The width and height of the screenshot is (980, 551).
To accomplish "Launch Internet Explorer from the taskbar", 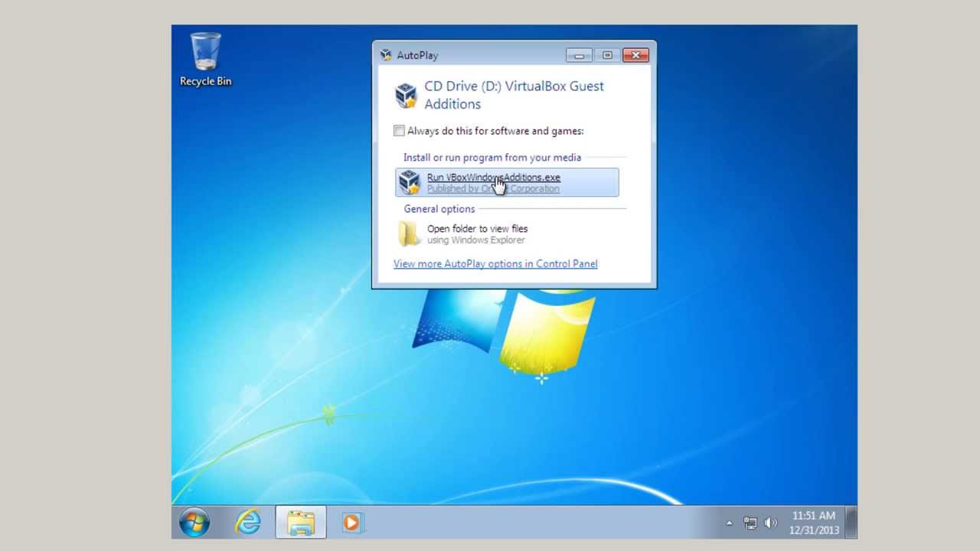I will point(248,523).
